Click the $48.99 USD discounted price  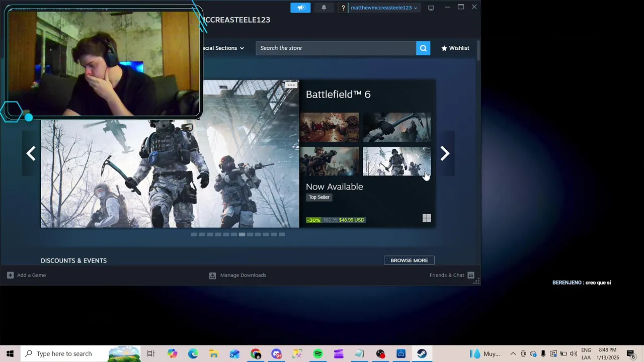[352, 220]
